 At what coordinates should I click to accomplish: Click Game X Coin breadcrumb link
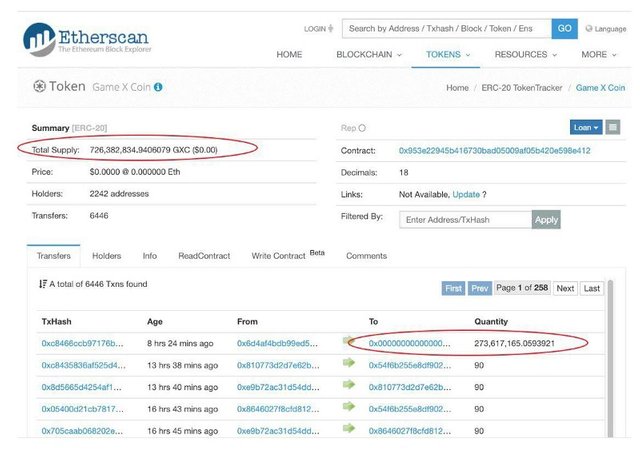click(x=600, y=88)
